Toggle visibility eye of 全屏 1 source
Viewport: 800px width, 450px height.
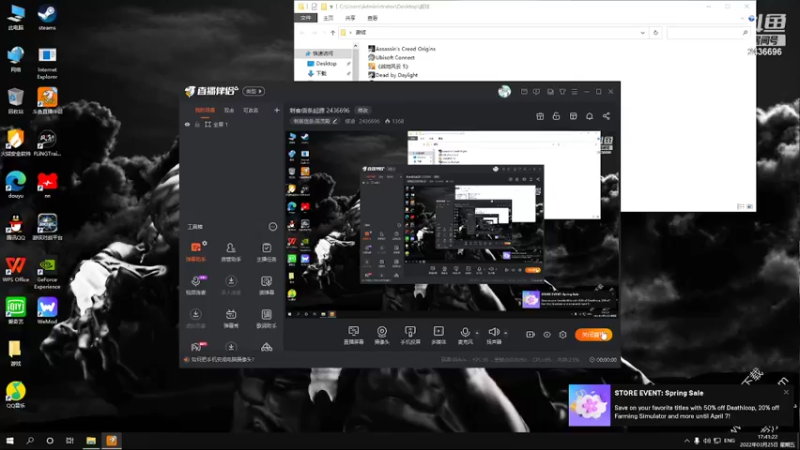click(187, 124)
